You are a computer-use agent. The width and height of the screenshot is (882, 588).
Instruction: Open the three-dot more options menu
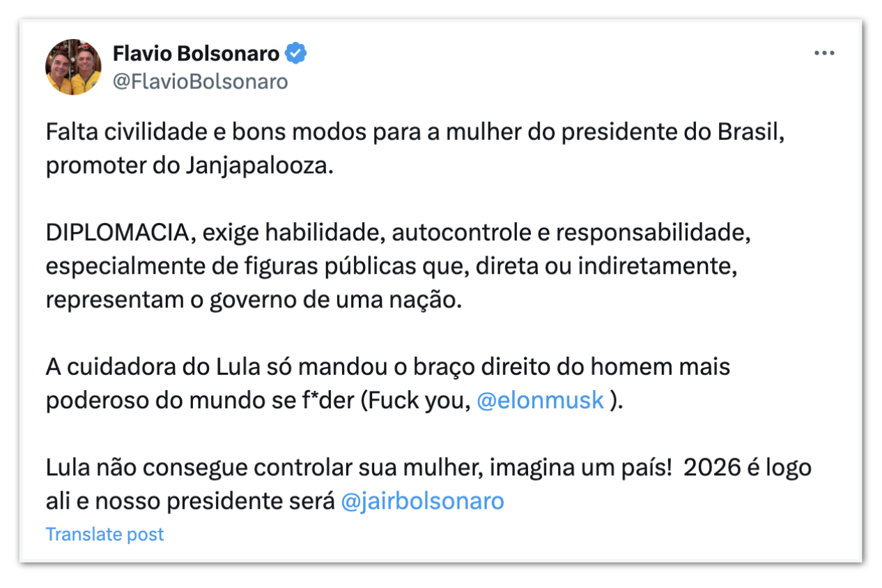824,54
